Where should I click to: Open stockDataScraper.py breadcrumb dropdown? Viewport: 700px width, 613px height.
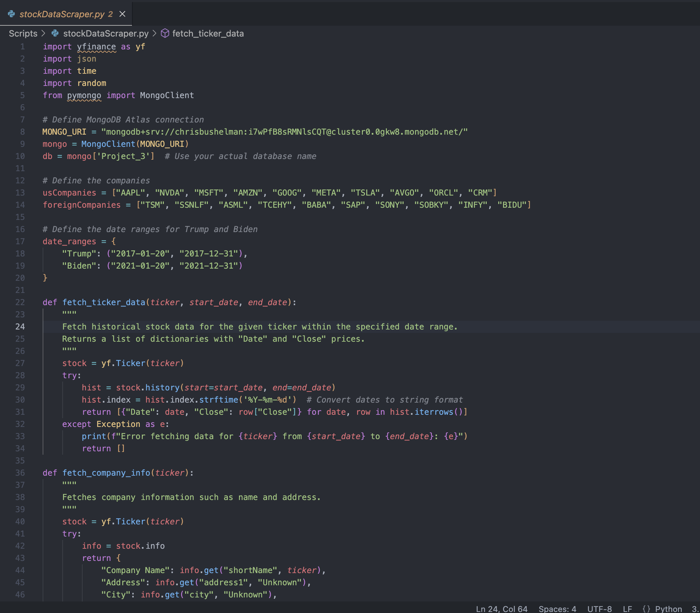[x=106, y=33]
